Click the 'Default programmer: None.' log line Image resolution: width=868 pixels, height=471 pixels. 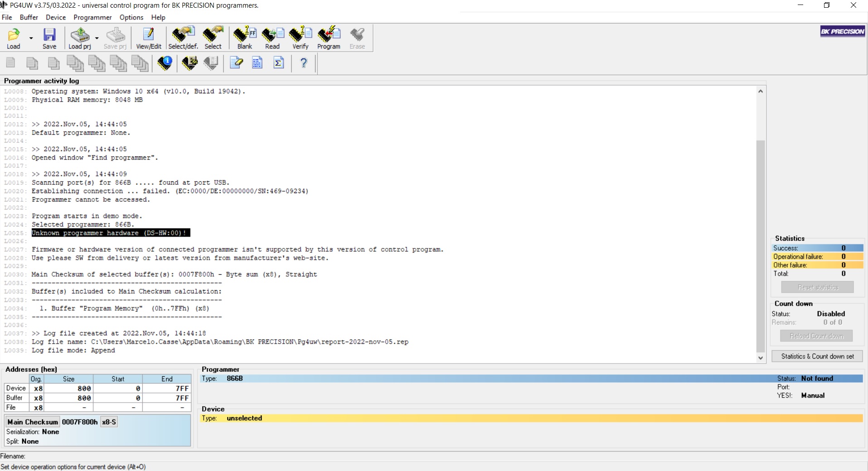[x=81, y=133]
